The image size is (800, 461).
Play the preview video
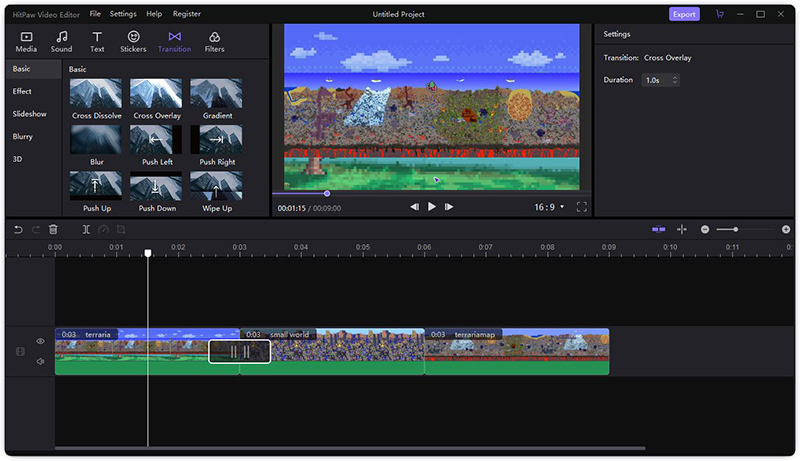[432, 207]
